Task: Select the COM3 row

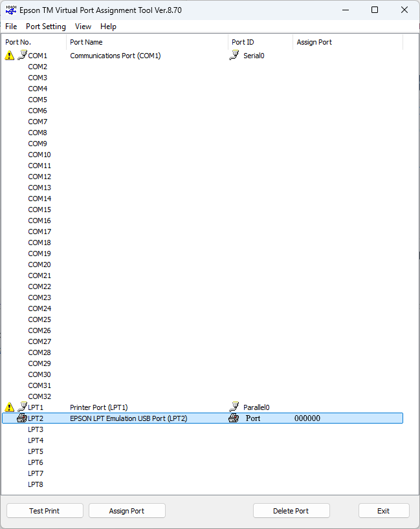Action: point(38,78)
